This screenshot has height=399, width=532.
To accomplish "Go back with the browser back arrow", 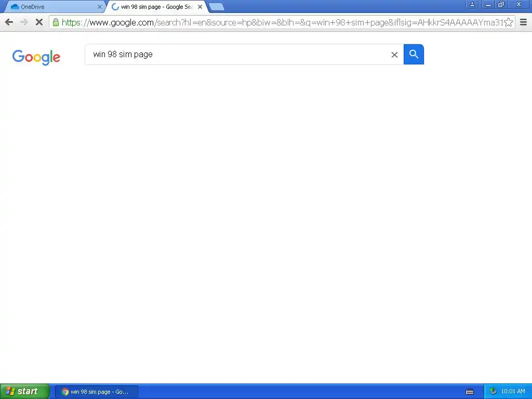I will point(9,22).
